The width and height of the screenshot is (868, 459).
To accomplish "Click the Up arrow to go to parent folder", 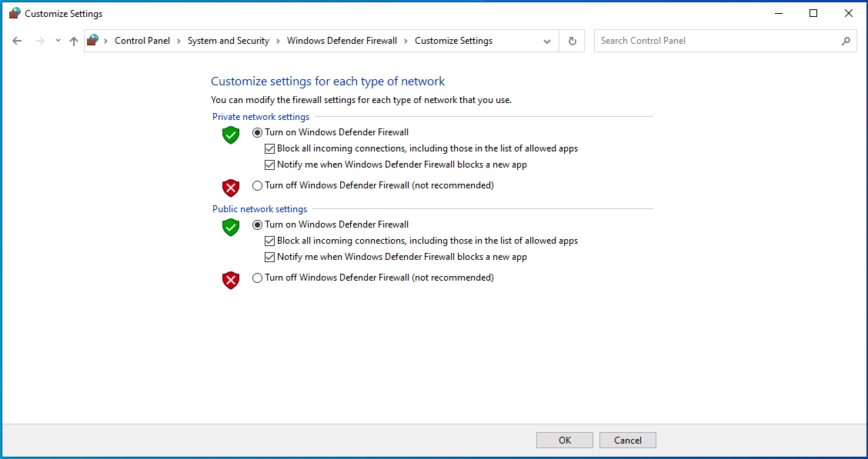I will (x=73, y=40).
